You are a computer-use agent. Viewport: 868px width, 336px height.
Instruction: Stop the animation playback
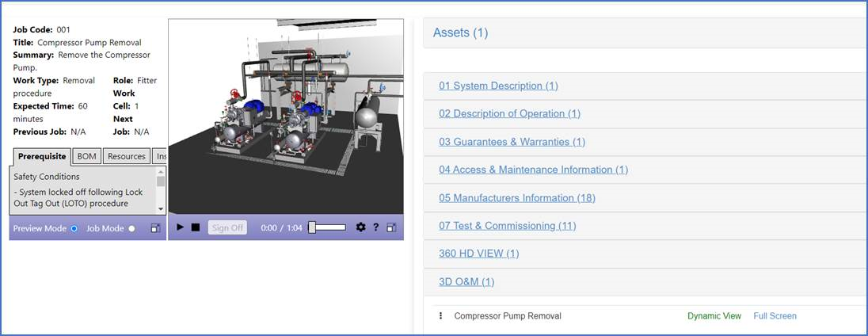click(196, 227)
